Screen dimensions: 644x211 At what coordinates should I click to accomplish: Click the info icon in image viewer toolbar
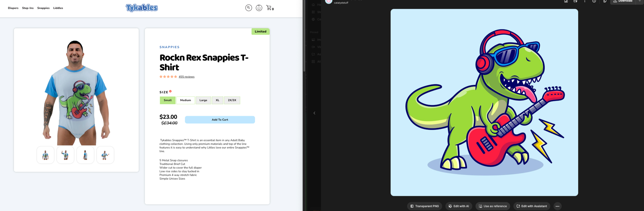594,1
